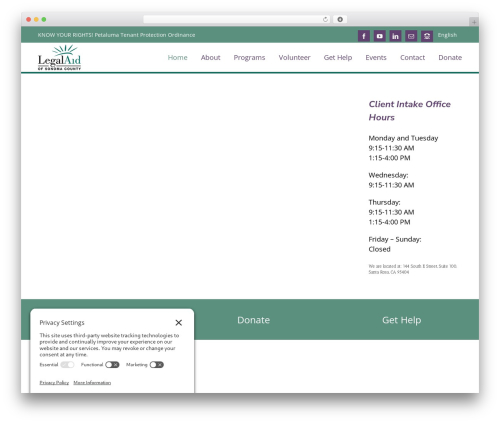
Task: Open the Donate menu item in navigation
Action: point(450,57)
